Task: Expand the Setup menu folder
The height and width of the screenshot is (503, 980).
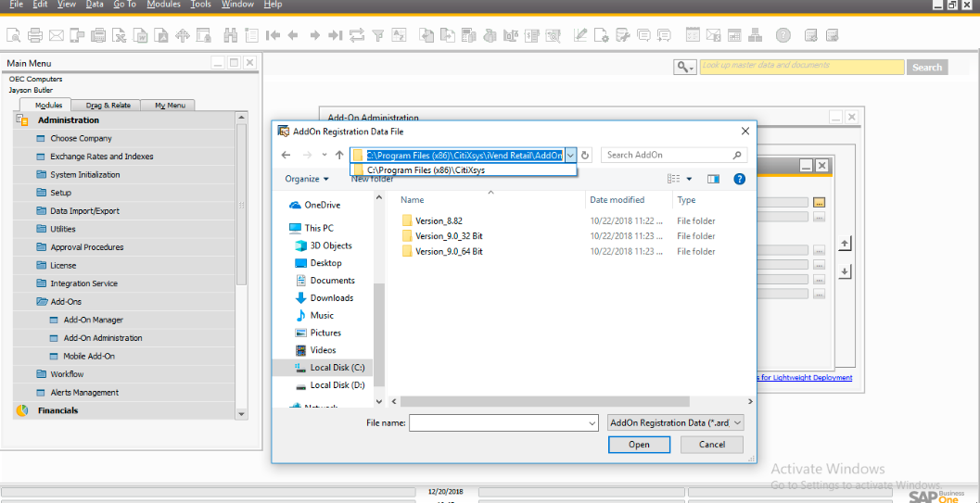Action: [41, 193]
